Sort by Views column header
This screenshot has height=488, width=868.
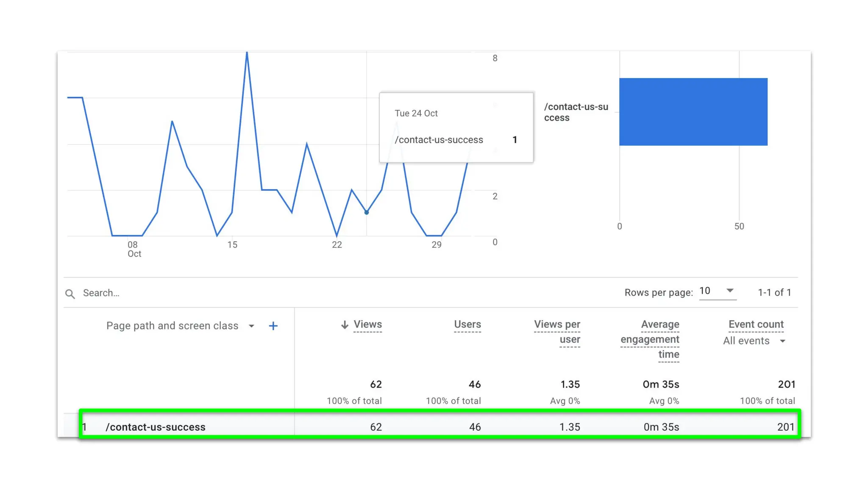click(367, 324)
